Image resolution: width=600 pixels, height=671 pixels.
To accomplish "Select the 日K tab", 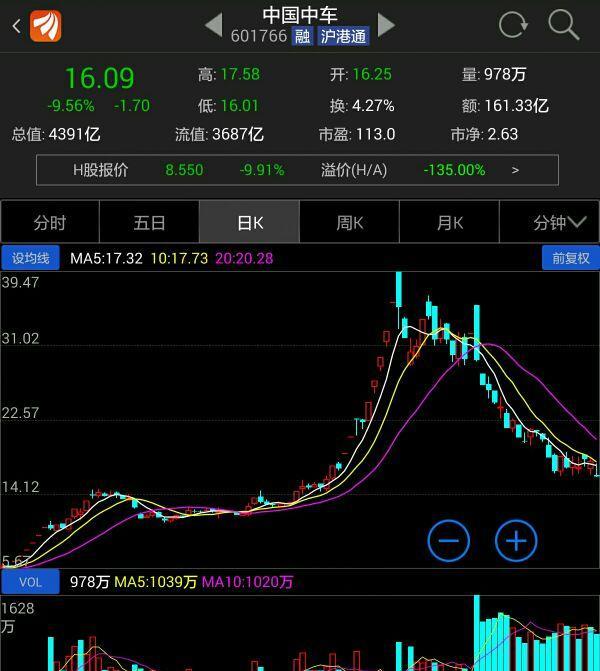I will [250, 223].
